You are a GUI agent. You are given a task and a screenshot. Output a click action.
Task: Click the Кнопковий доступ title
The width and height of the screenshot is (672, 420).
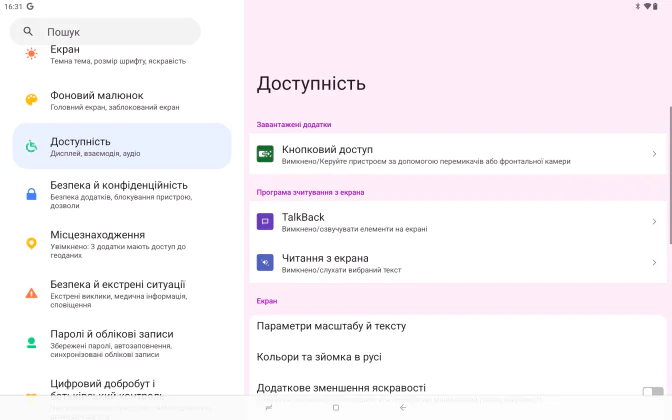tap(327, 150)
